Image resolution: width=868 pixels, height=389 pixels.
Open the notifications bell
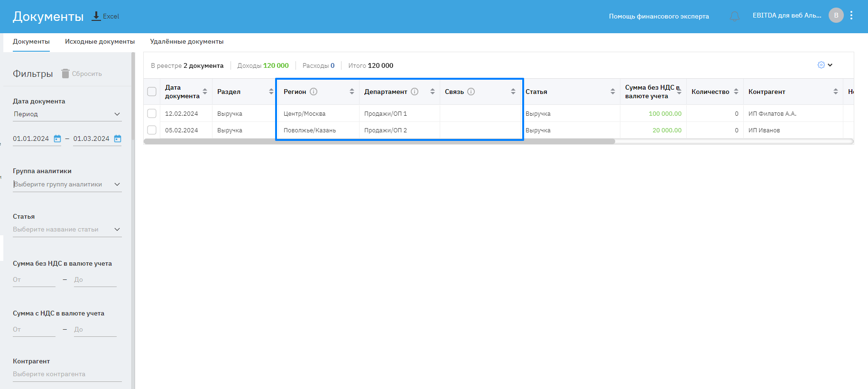point(734,17)
